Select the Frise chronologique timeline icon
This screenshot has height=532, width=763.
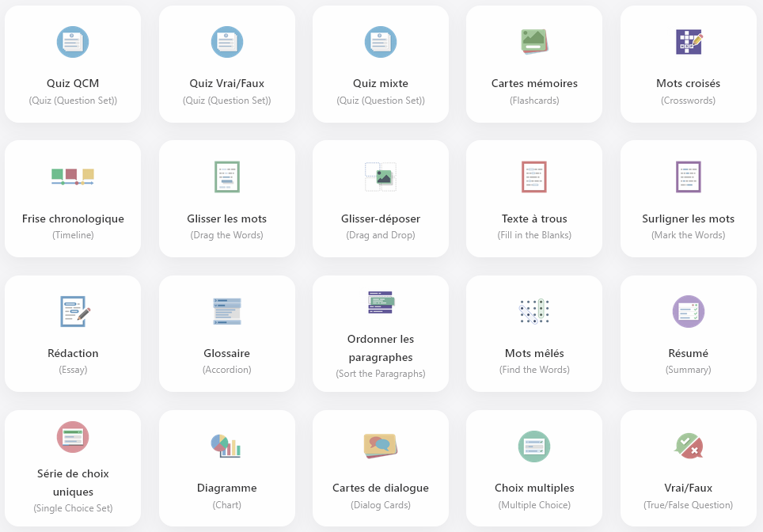[73, 177]
